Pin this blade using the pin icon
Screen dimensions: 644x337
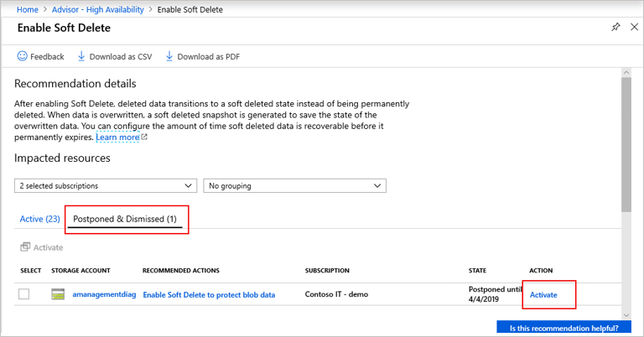tap(615, 28)
